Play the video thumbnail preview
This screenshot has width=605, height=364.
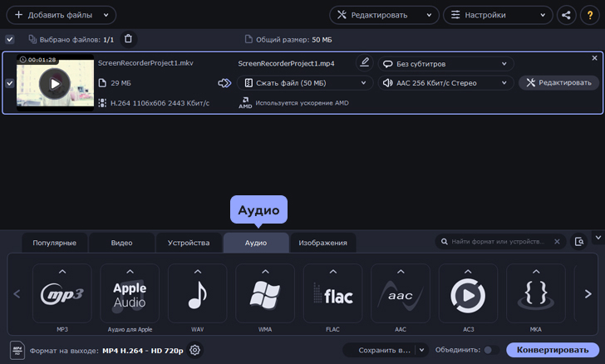pyautogui.click(x=55, y=83)
